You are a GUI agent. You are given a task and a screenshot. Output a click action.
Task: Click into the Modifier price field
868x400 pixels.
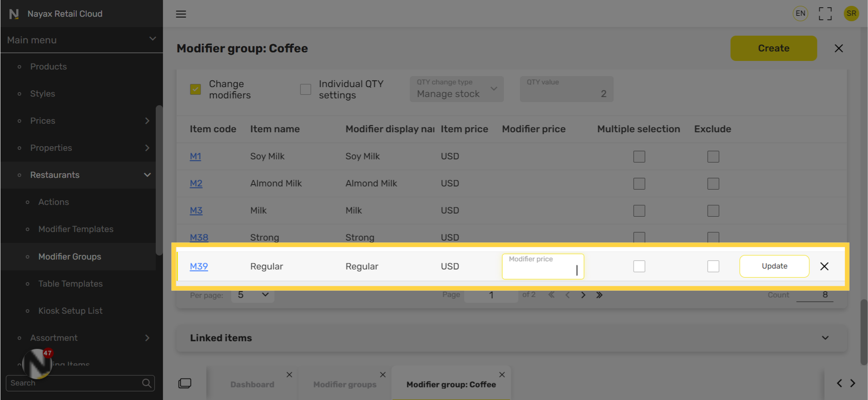[x=543, y=266]
